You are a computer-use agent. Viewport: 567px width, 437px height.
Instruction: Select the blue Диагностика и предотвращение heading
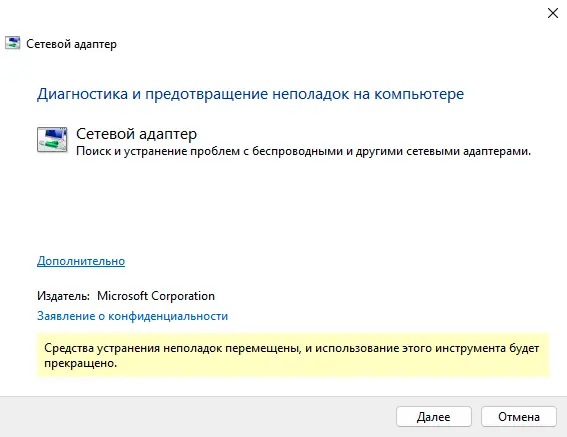click(250, 94)
